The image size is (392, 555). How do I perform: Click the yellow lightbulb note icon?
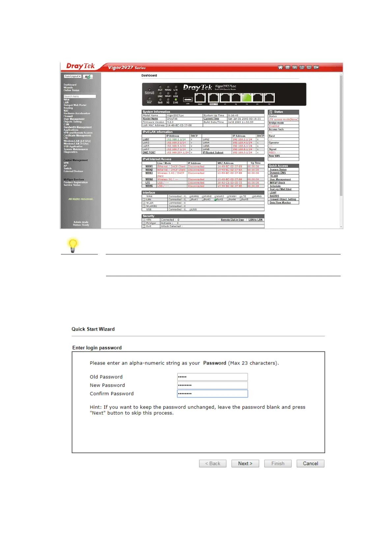(x=73, y=245)
